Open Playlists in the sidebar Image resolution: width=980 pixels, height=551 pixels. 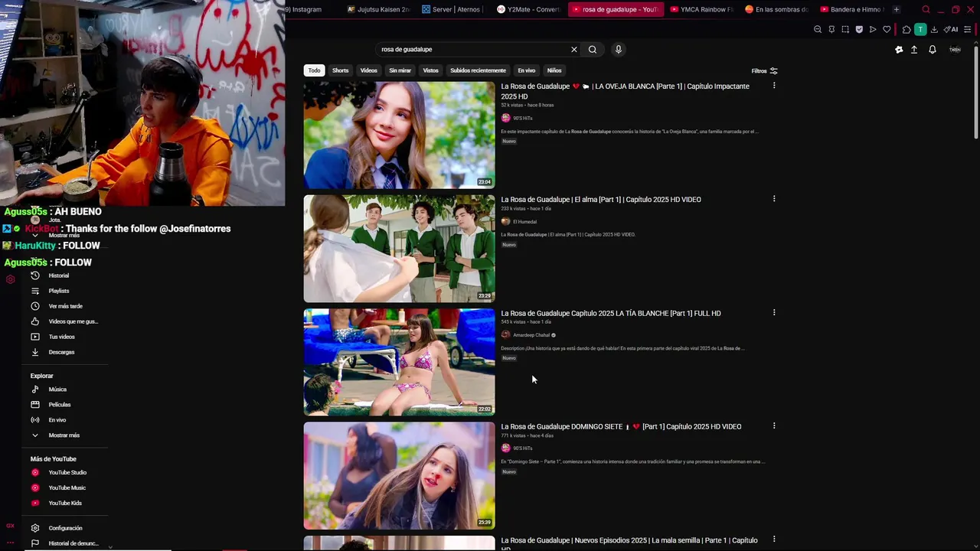point(59,291)
